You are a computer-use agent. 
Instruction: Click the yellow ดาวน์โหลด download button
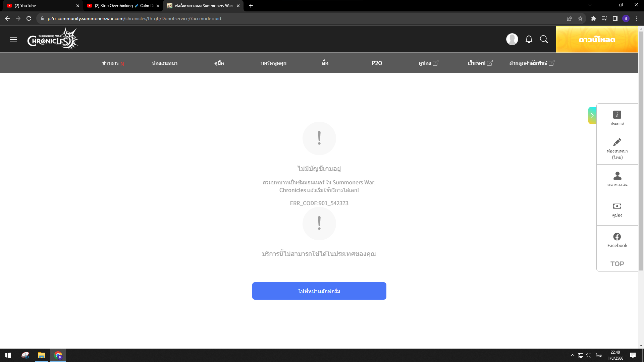(x=597, y=39)
